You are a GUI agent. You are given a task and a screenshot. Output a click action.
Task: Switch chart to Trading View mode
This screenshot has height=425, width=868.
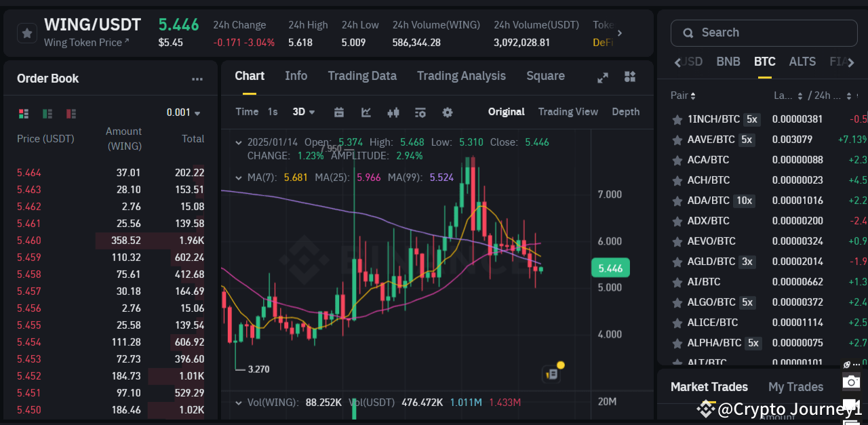click(x=568, y=111)
